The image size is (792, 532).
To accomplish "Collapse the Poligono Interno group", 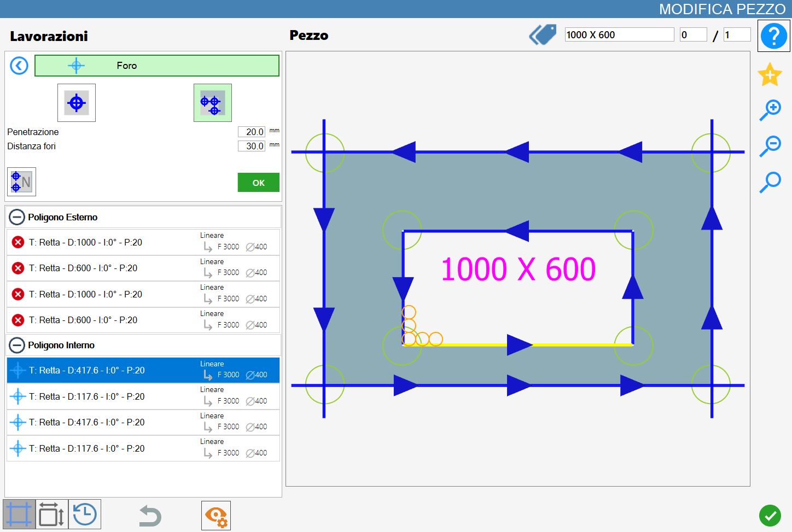I will pos(17,345).
